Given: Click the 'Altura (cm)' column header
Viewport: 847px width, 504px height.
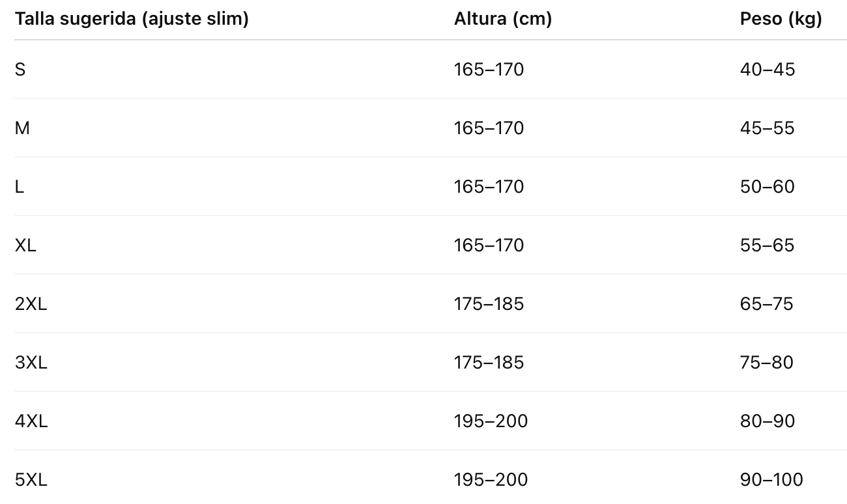Looking at the screenshot, I should 502,20.
